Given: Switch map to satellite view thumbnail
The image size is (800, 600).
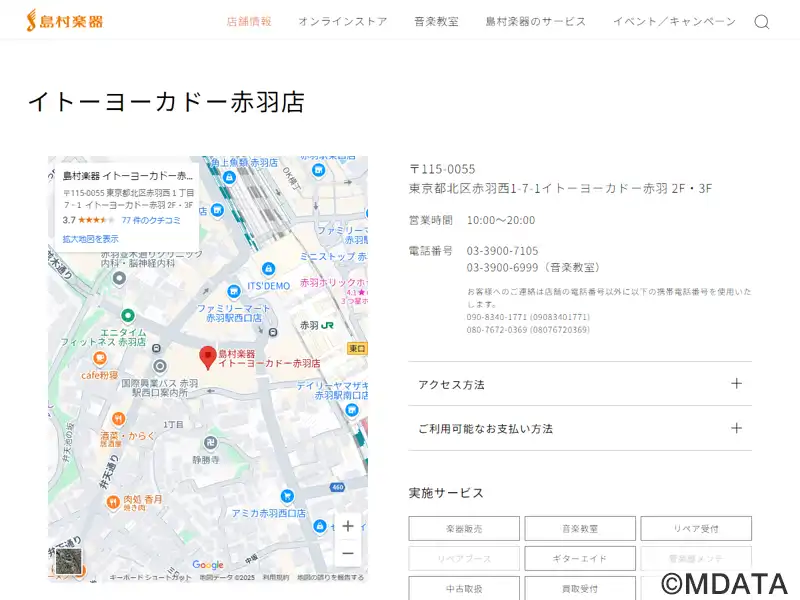Looking at the screenshot, I should click(x=68, y=561).
